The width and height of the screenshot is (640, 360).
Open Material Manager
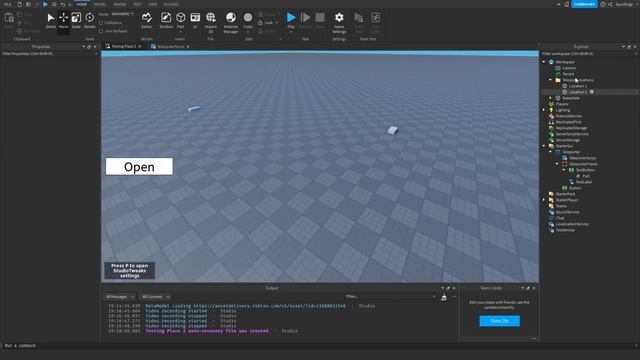[231, 22]
